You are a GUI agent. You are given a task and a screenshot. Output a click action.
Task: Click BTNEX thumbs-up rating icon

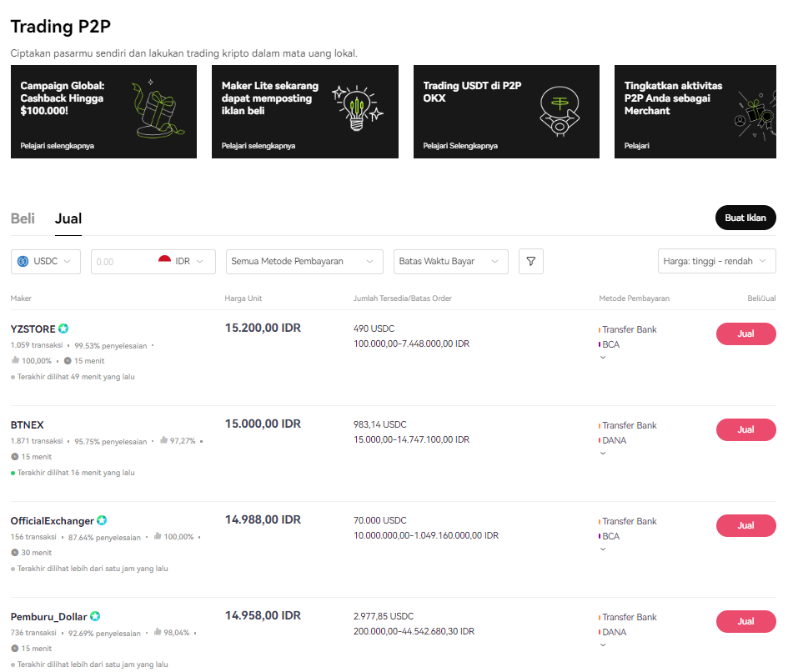[163, 440]
